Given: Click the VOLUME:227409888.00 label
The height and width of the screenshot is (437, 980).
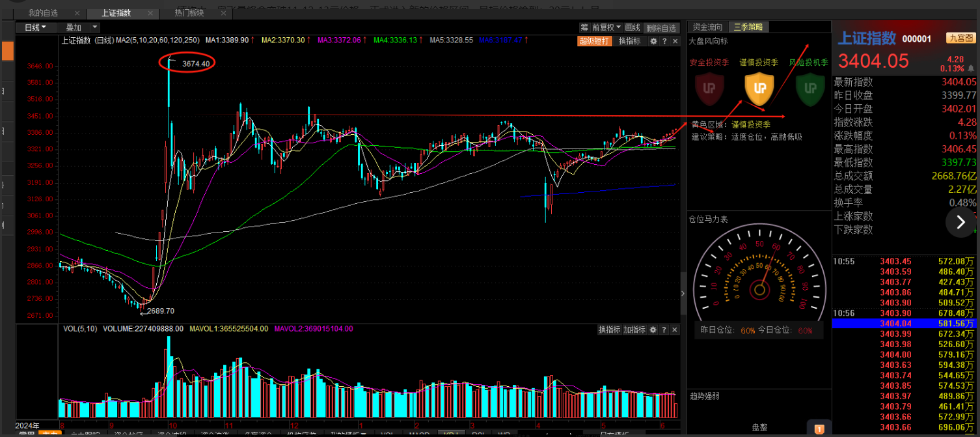Looking at the screenshot, I should pos(143,329).
